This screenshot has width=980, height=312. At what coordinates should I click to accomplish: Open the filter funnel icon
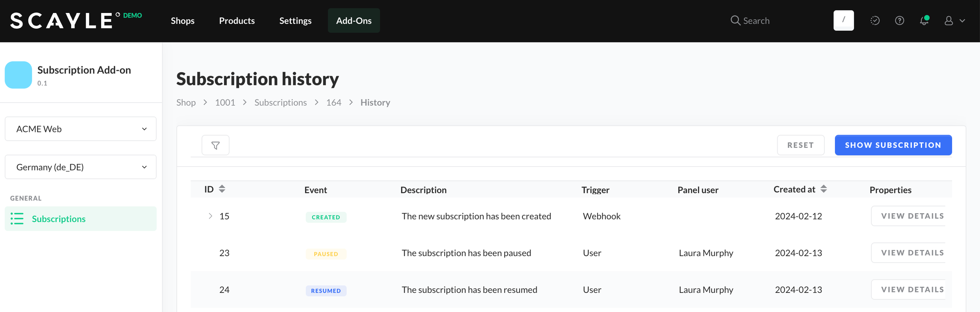[x=215, y=145]
